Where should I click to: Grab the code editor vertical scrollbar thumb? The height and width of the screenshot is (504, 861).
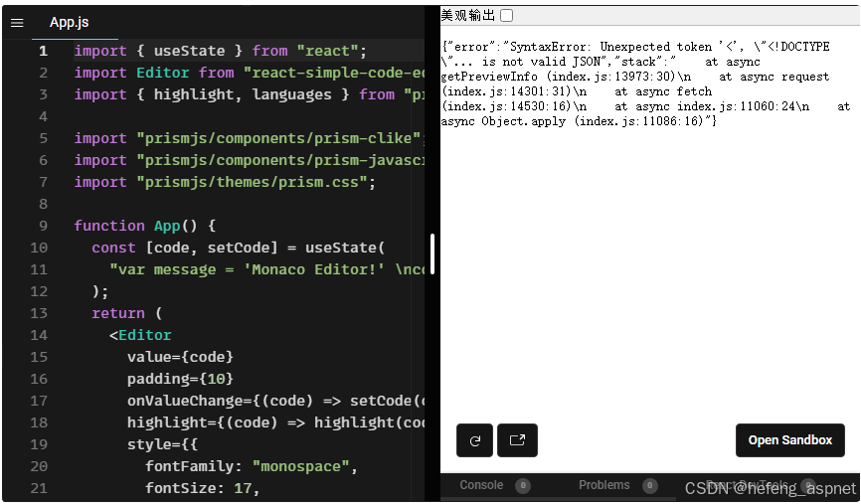click(432, 253)
